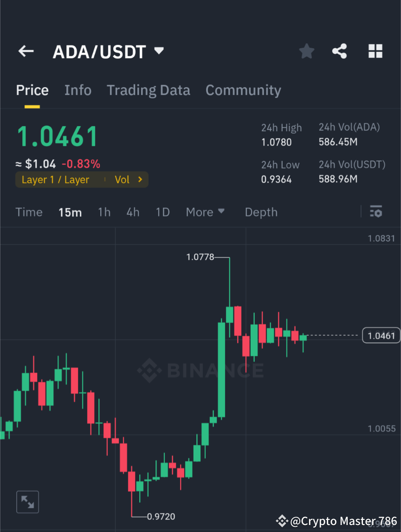Screen dimensions: 401x532
Task: Open the grid layout icon top right
Action: click(375, 51)
